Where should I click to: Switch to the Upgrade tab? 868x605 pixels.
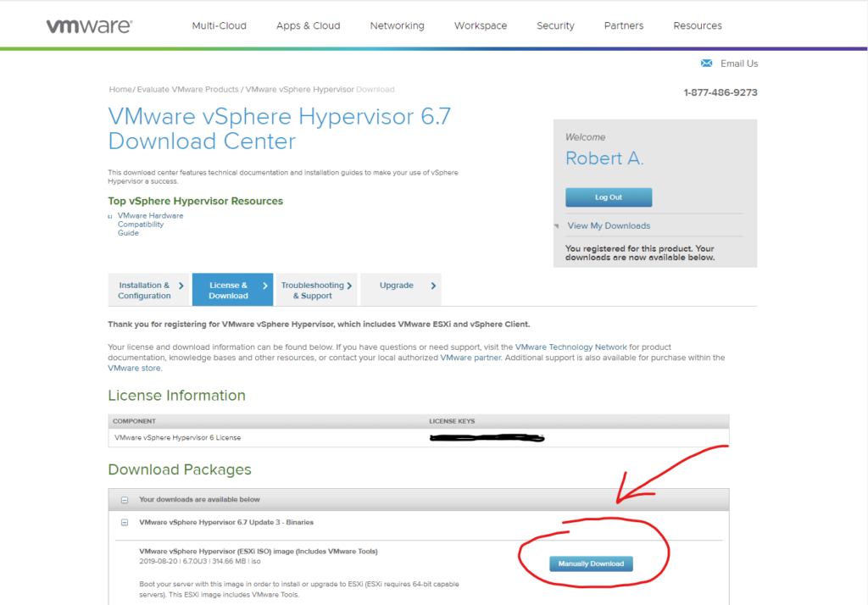pyautogui.click(x=401, y=290)
